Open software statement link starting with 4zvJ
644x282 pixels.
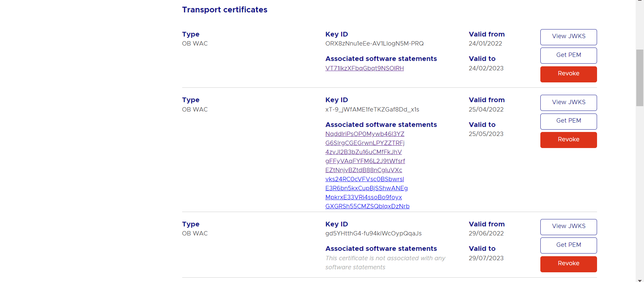pos(363,152)
